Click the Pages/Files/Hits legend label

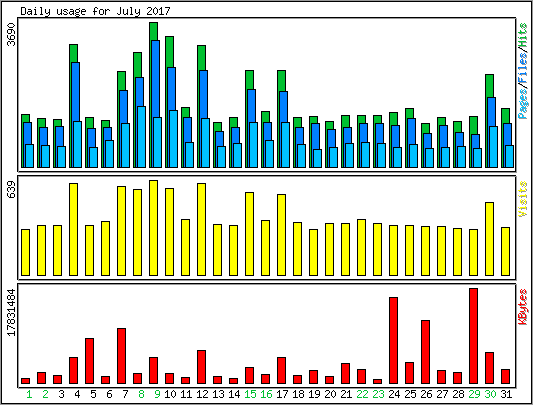click(523, 71)
